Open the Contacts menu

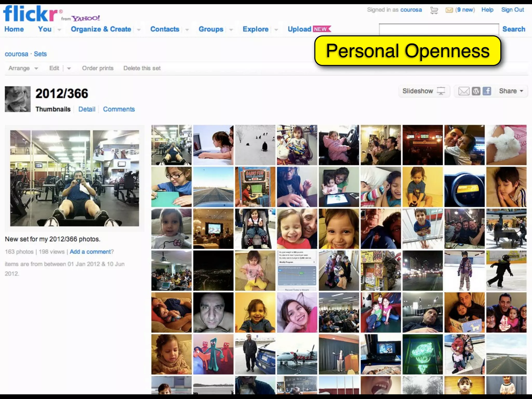click(165, 29)
